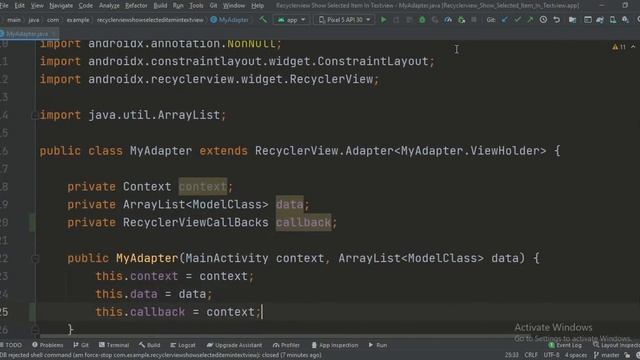The height and width of the screenshot is (360, 640).
Task: Open the Code menu
Action: tap(85, 6)
